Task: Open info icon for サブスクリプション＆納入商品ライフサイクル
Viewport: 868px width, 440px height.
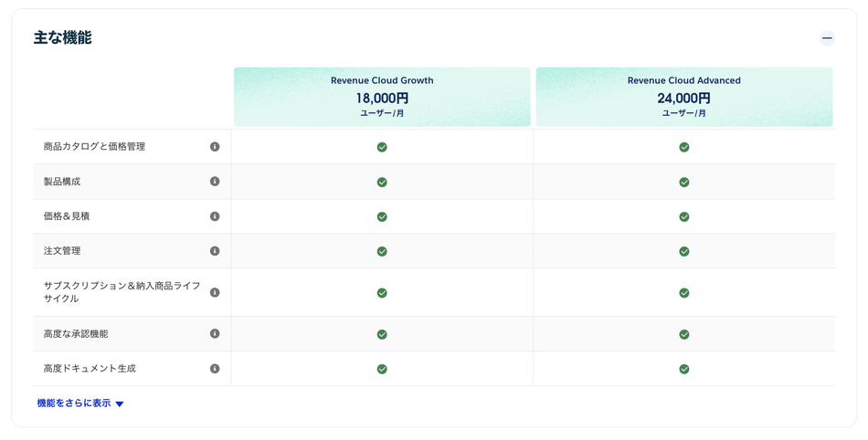Action: click(215, 292)
